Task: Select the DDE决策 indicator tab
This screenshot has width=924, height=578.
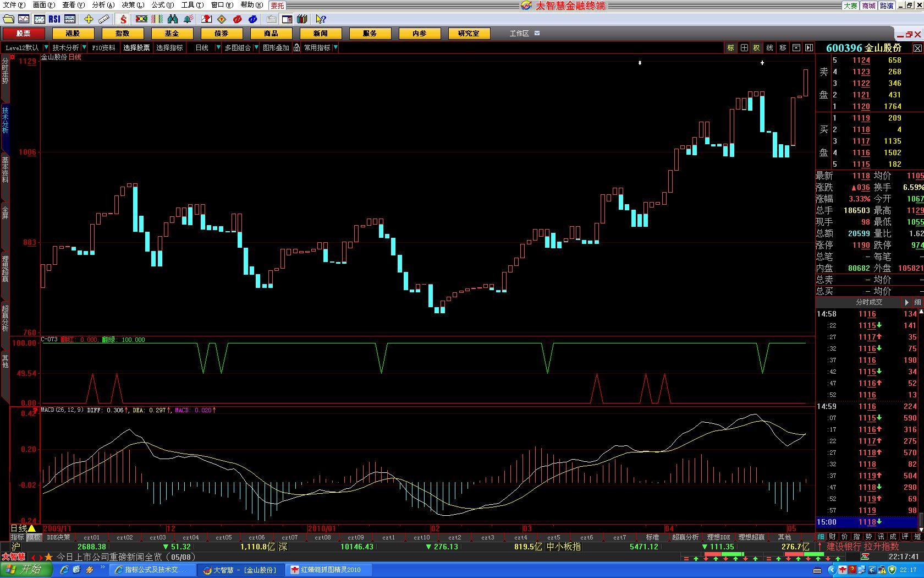Action: tap(58, 537)
